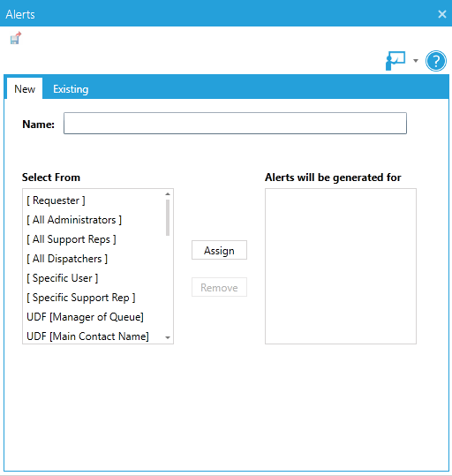Focus the Name text field
Screen dimensions: 452x476
pos(235,124)
